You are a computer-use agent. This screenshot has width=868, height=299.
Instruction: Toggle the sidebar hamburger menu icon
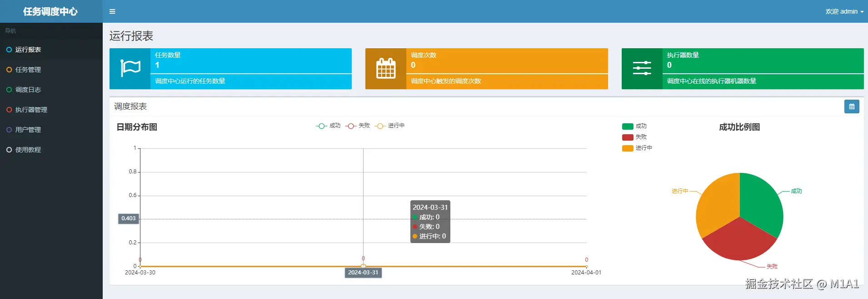click(x=112, y=11)
